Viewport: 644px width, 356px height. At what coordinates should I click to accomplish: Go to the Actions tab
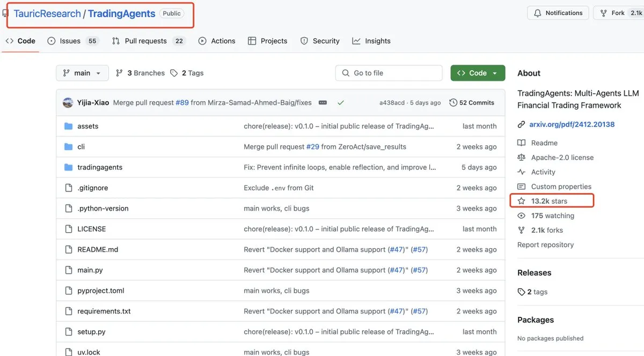point(217,41)
